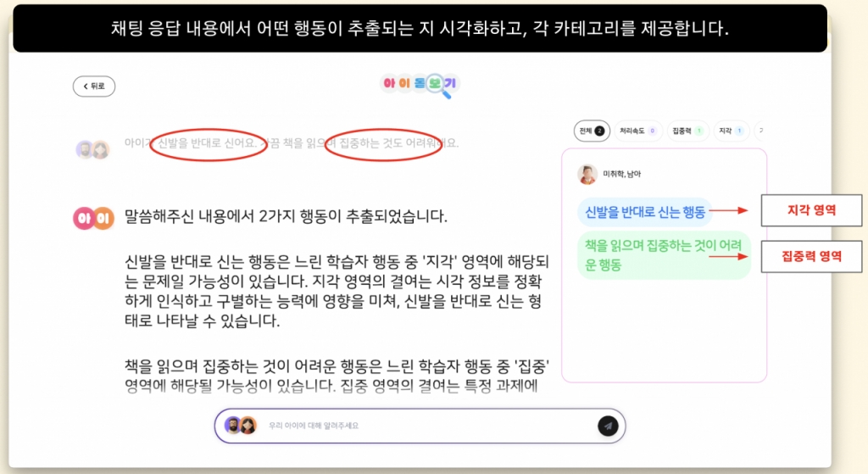Select the blue 신발을 반대로 신는 행동 chip

[x=644, y=212]
